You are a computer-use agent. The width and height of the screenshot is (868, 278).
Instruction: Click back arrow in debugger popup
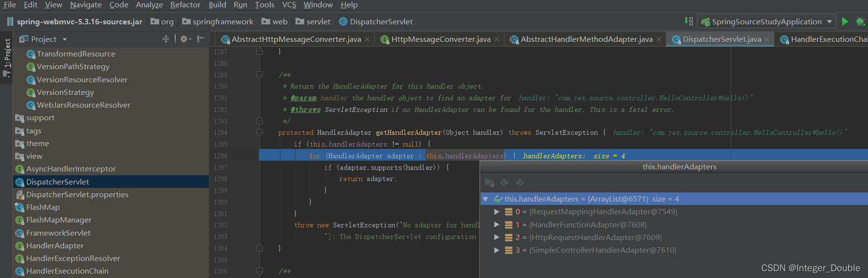(x=504, y=183)
